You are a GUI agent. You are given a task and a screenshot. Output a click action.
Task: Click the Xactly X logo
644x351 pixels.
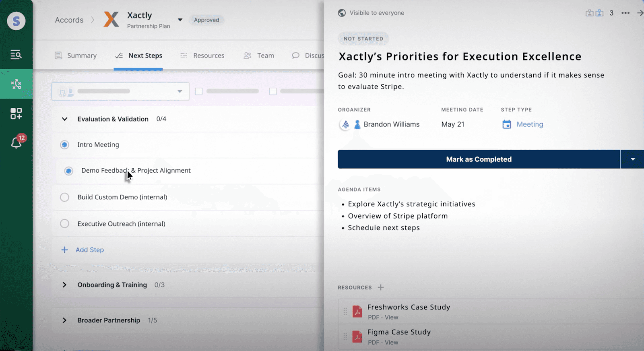(111, 19)
